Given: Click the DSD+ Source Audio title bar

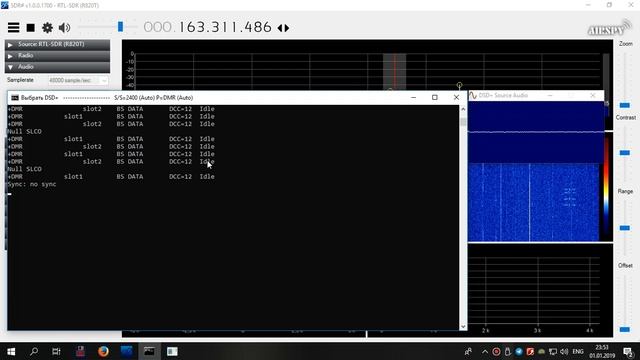Looking at the screenshot, I should point(536,95).
